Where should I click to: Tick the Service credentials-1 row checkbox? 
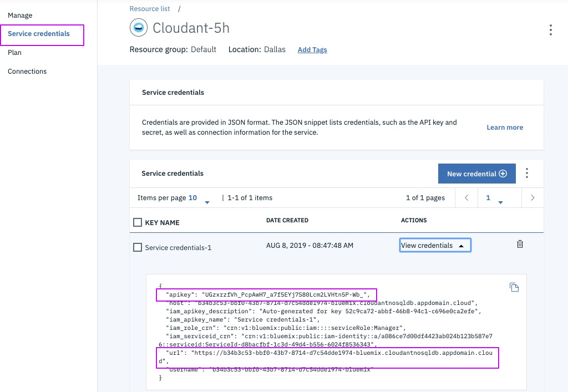pos(138,247)
